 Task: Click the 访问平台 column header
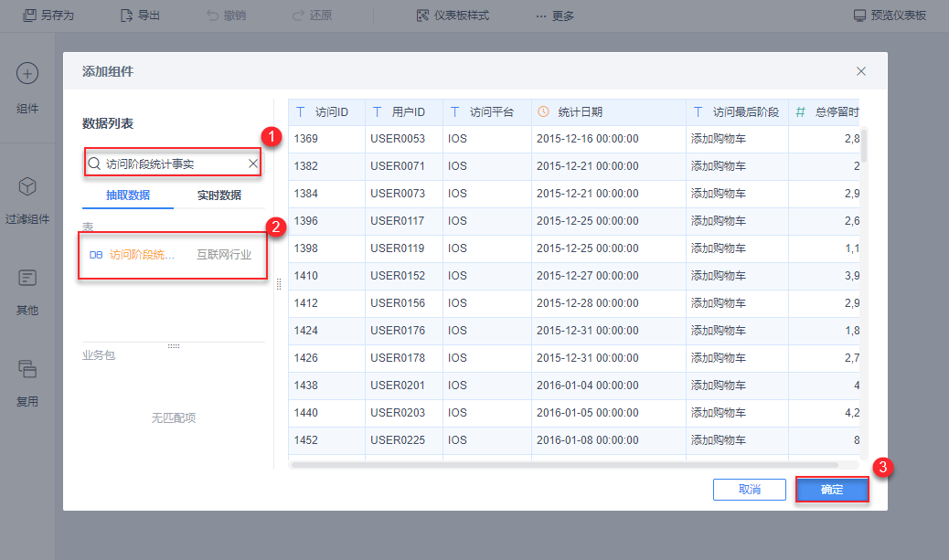[487, 111]
